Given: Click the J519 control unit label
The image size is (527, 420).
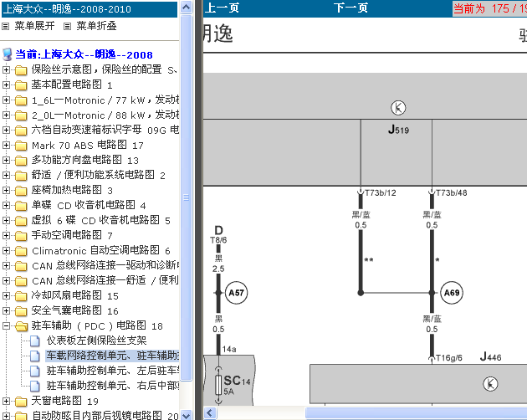Looking at the screenshot, I should [x=398, y=130].
